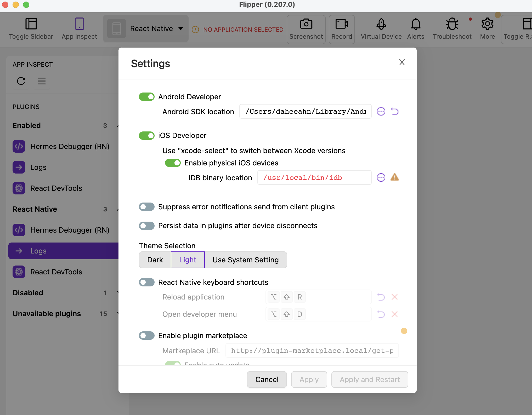The height and width of the screenshot is (415, 532).
Task: Select the Dark theme option
Action: 155,260
